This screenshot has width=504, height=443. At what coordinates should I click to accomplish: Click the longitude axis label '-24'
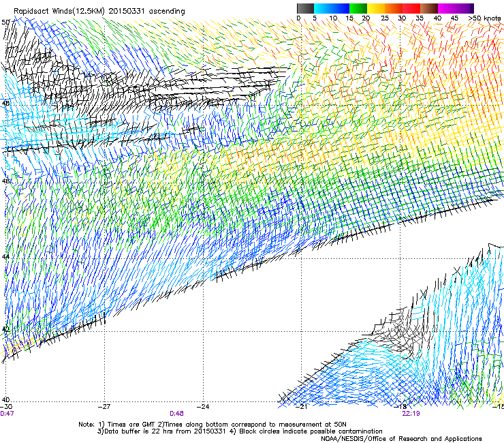(203, 407)
